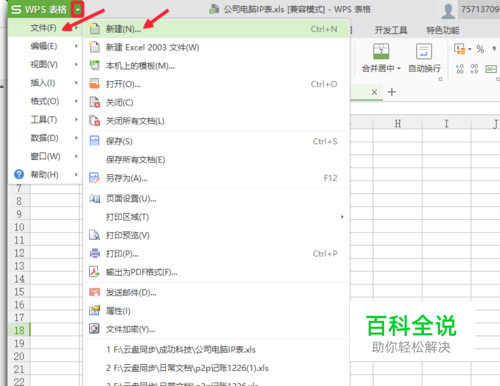The width and height of the screenshot is (500, 386).
Task: Click the 关闭(C) document icon
Action: click(95, 102)
